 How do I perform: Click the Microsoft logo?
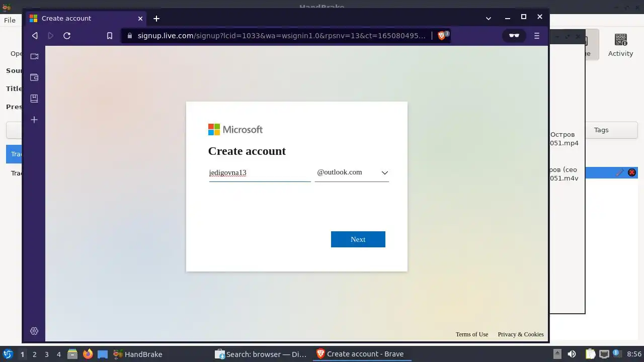click(235, 129)
